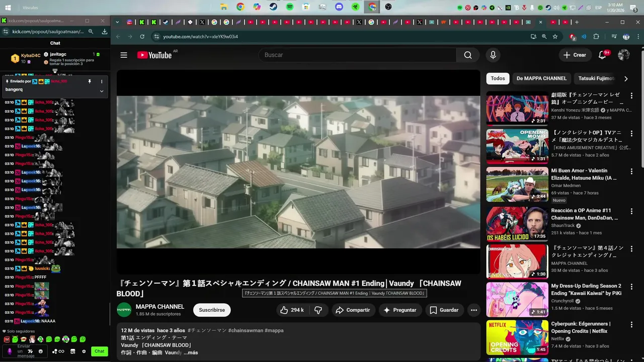
Task: Go to the YouTube home logo
Action: coord(154,55)
